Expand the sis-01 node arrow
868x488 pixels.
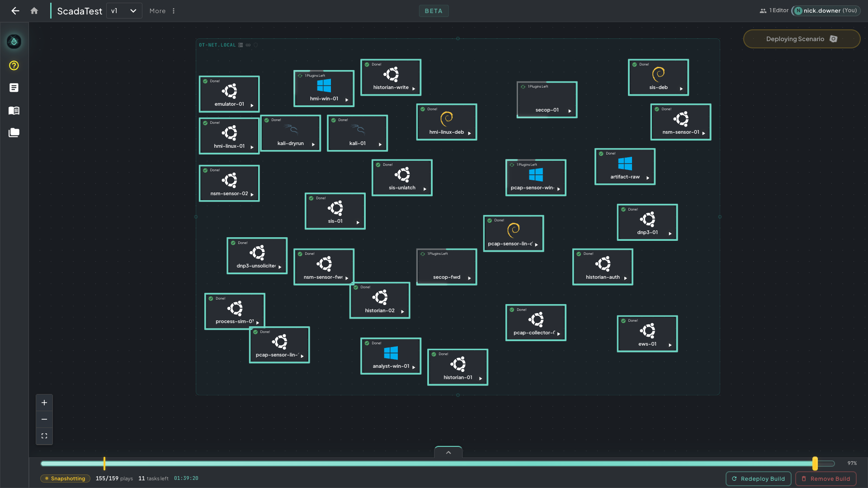pyautogui.click(x=358, y=223)
